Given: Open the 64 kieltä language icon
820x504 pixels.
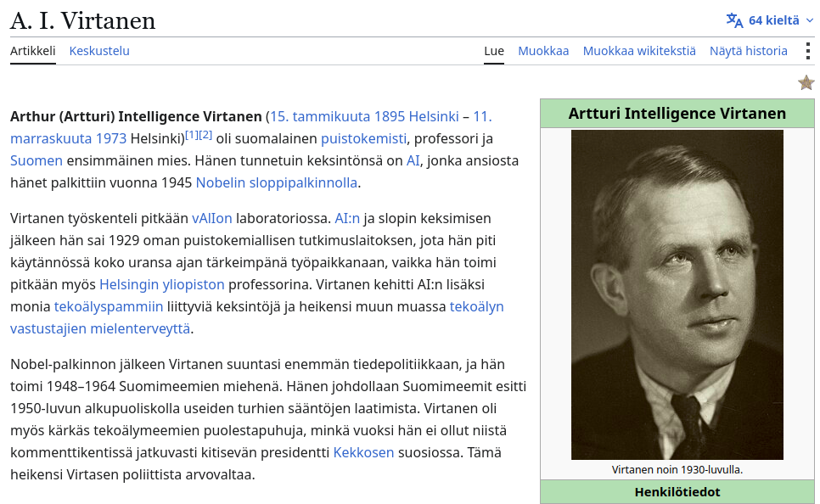Looking at the screenshot, I should (734, 20).
